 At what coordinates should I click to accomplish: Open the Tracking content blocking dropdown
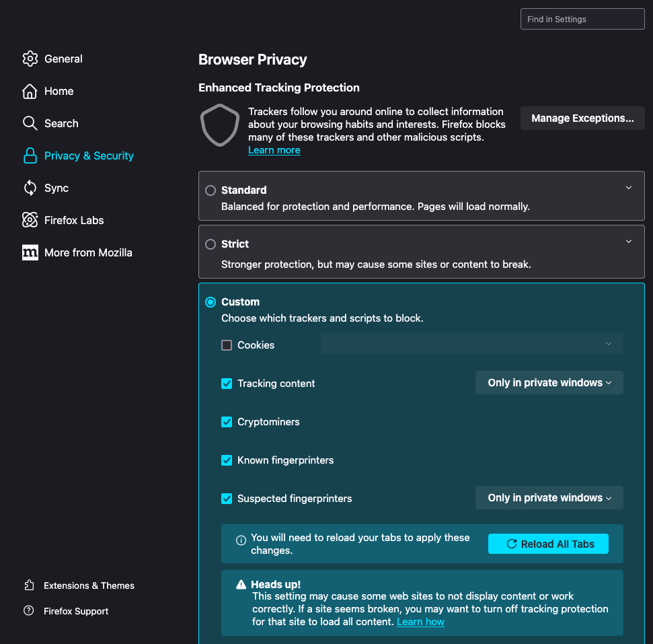tap(549, 382)
